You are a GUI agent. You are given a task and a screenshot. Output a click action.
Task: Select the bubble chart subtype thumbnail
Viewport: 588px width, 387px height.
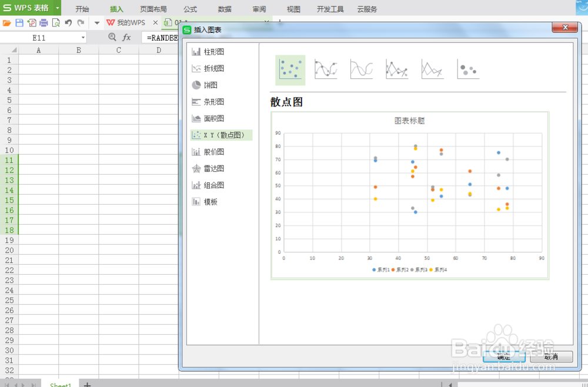click(x=467, y=69)
